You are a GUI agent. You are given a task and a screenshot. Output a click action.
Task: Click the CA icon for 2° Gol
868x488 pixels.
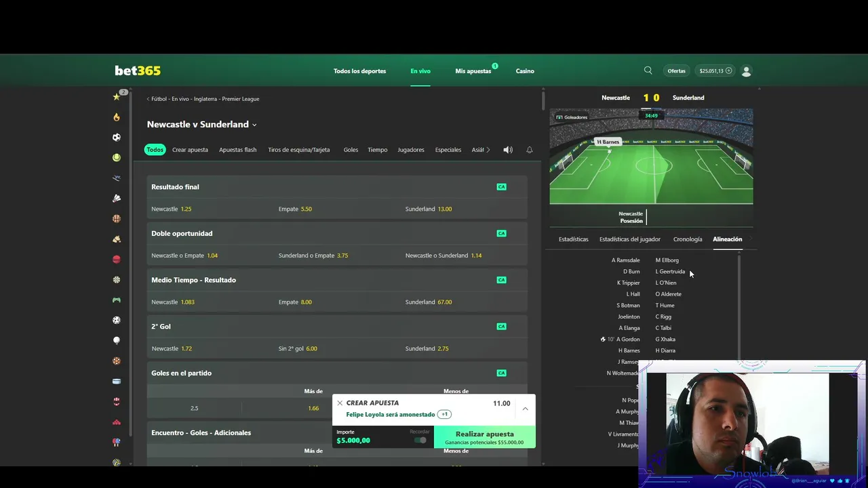(501, 327)
